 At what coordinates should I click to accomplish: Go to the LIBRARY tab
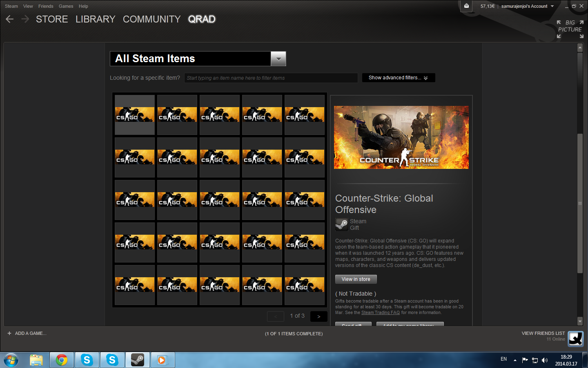(x=95, y=19)
